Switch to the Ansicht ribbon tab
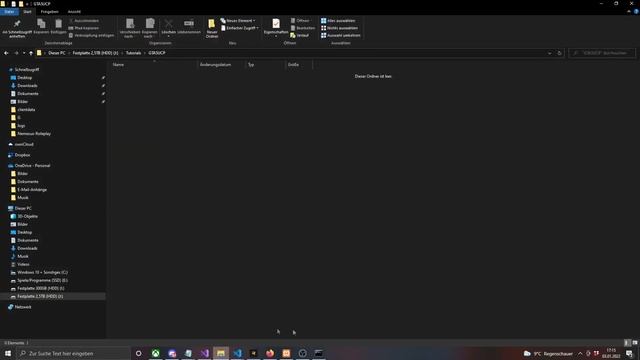640x360 pixels. pyautogui.click(x=74, y=11)
